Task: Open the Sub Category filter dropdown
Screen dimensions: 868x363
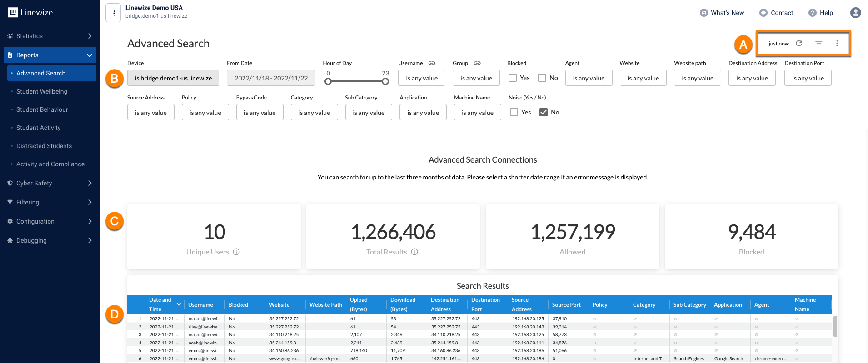Action: [369, 112]
